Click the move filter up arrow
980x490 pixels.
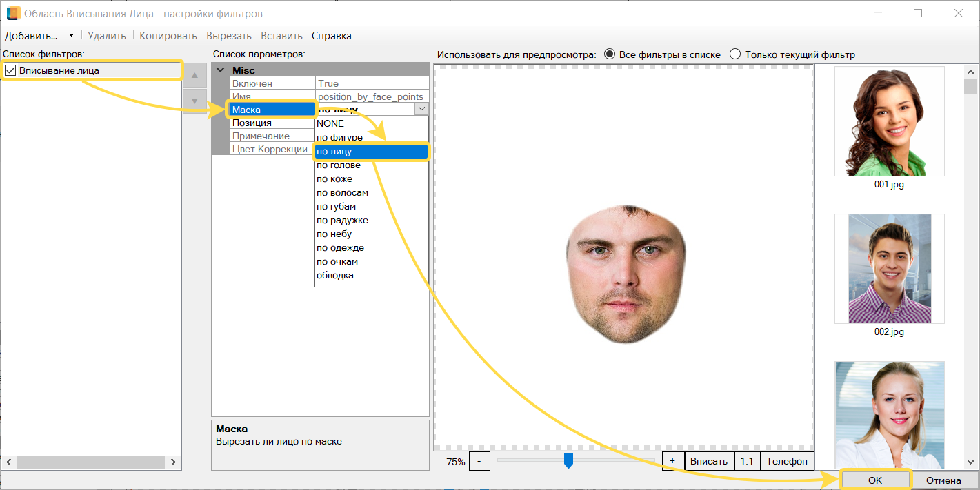194,75
